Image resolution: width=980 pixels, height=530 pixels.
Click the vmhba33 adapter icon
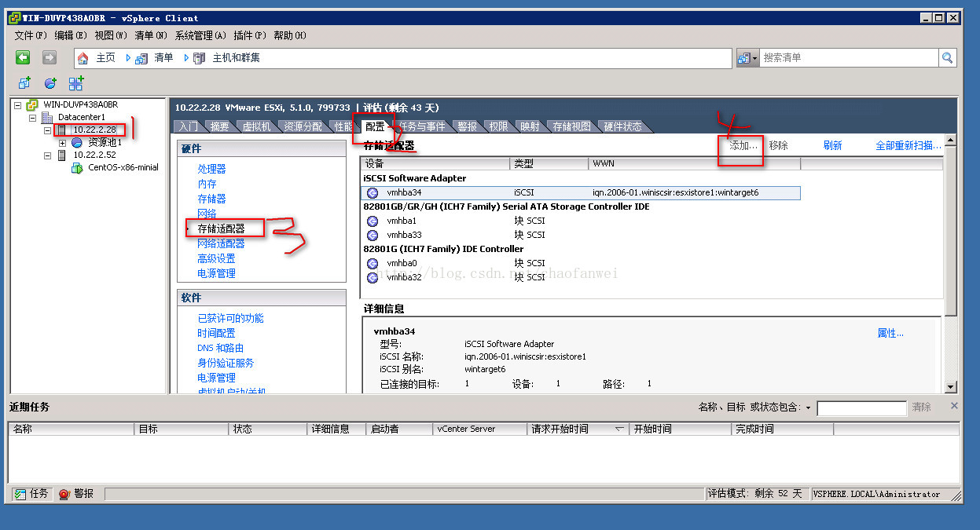(x=373, y=235)
